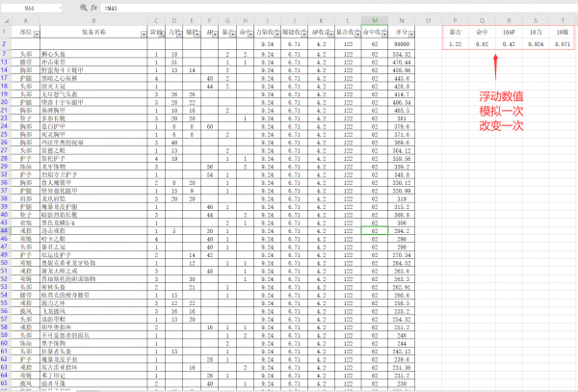Select the row 44 header
The height and width of the screenshot is (392, 578).
[x=6, y=231]
